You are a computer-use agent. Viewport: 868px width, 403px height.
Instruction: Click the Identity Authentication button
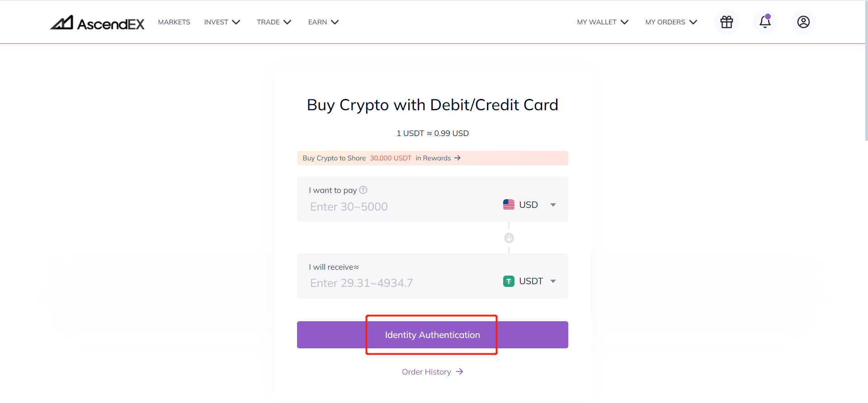tap(433, 335)
